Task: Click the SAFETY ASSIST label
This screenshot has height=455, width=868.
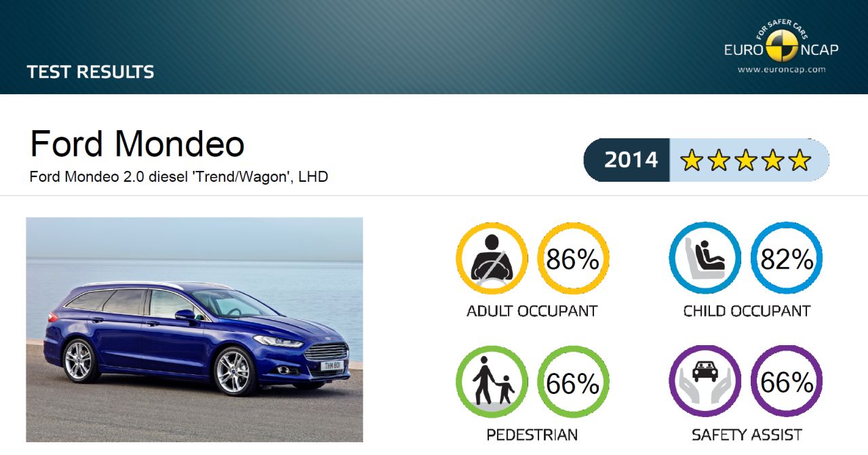Action: pyautogui.click(x=747, y=435)
